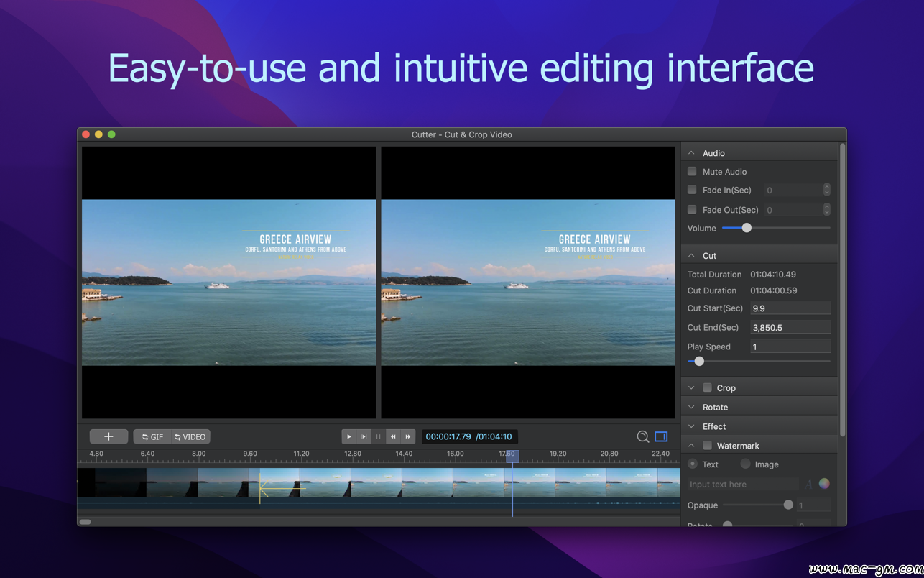This screenshot has width=924, height=578.
Task: Click the Fade In seconds field
Action: tap(793, 190)
